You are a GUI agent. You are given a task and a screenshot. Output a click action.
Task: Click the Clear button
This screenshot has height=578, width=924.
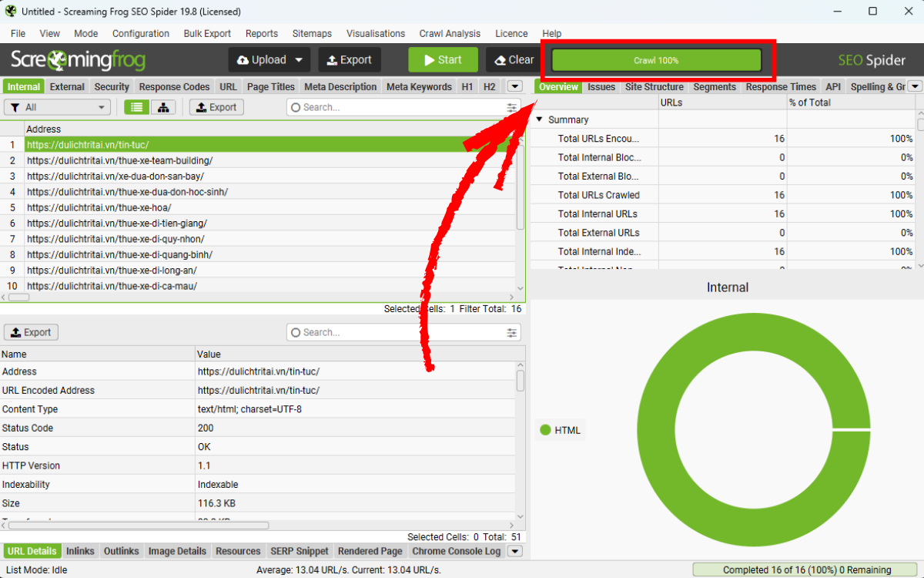tap(513, 59)
